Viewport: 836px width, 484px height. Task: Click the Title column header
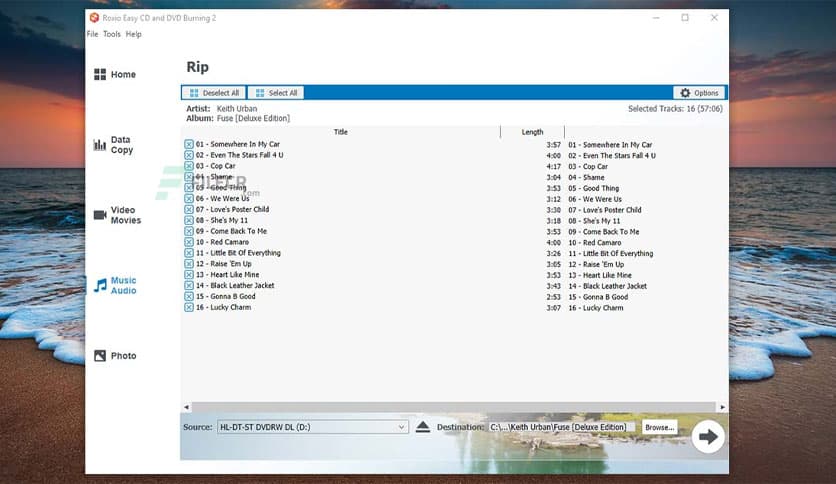[x=341, y=132]
